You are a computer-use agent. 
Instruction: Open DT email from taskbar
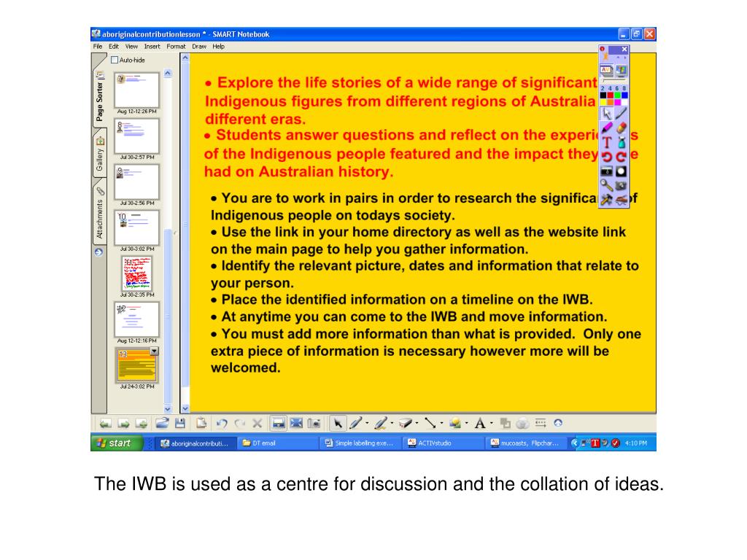[279, 443]
